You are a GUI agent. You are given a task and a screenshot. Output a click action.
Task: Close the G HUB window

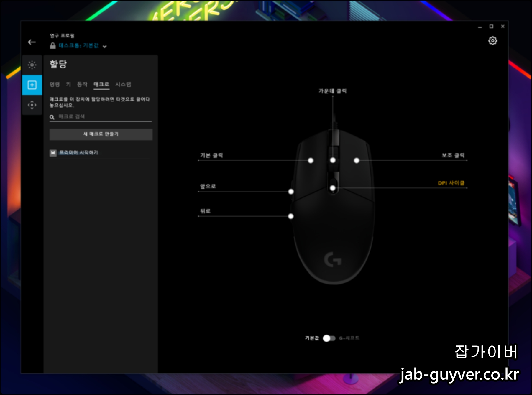click(503, 27)
